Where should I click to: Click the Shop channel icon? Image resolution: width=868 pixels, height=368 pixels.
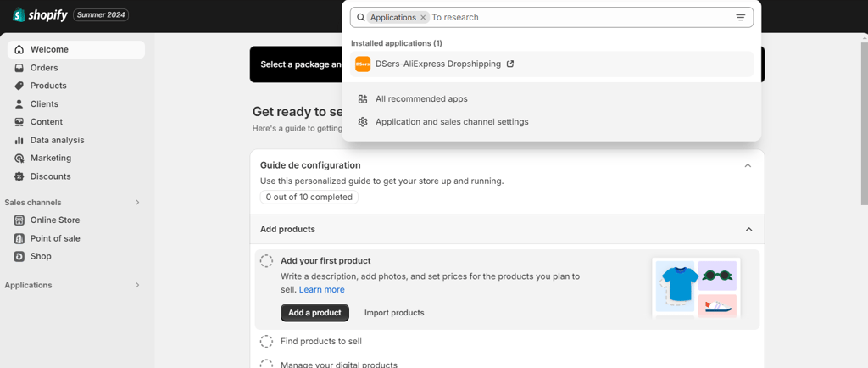tap(19, 256)
